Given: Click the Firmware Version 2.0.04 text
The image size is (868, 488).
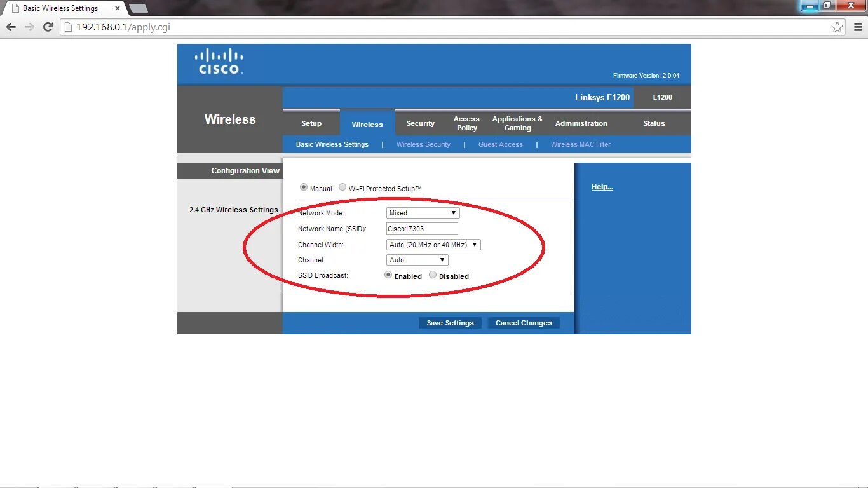Looking at the screenshot, I should 646,76.
